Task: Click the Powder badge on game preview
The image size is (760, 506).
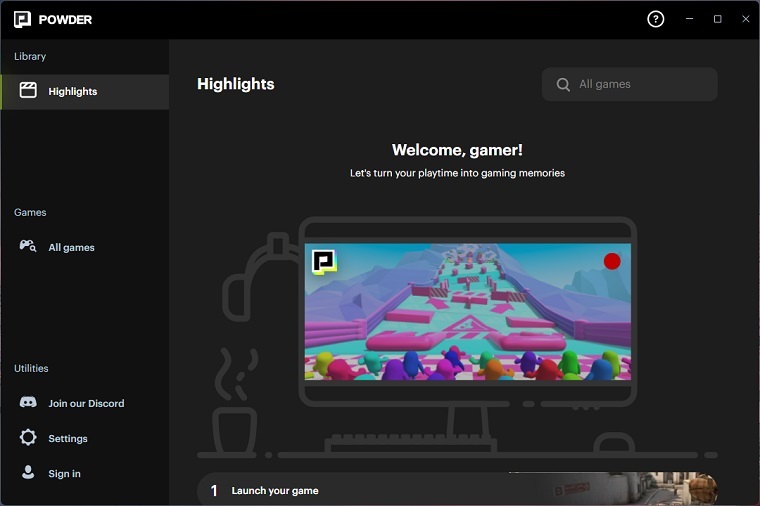Action: (324, 262)
